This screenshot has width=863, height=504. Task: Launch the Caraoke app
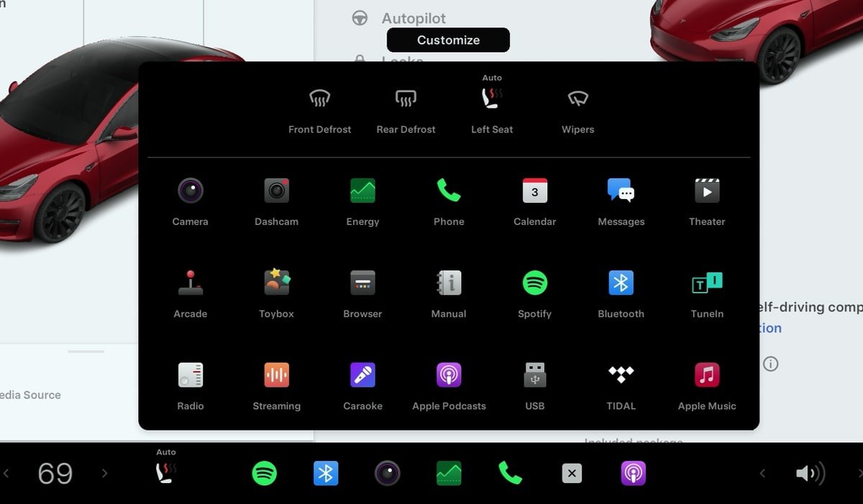[x=362, y=386]
